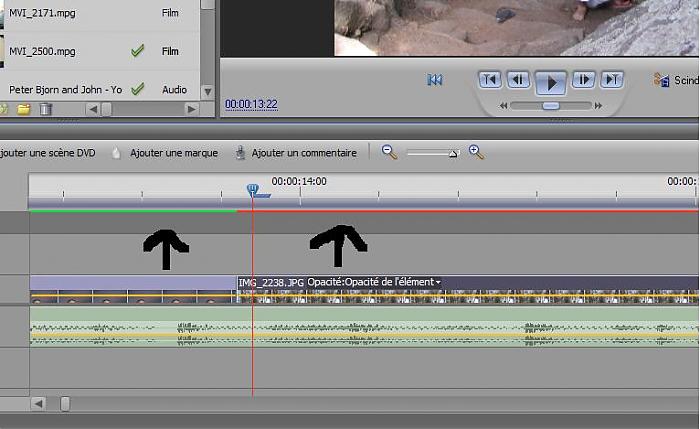Create a new folder in the media panel
Viewport: 700px width, 429px height.
[x=24, y=108]
